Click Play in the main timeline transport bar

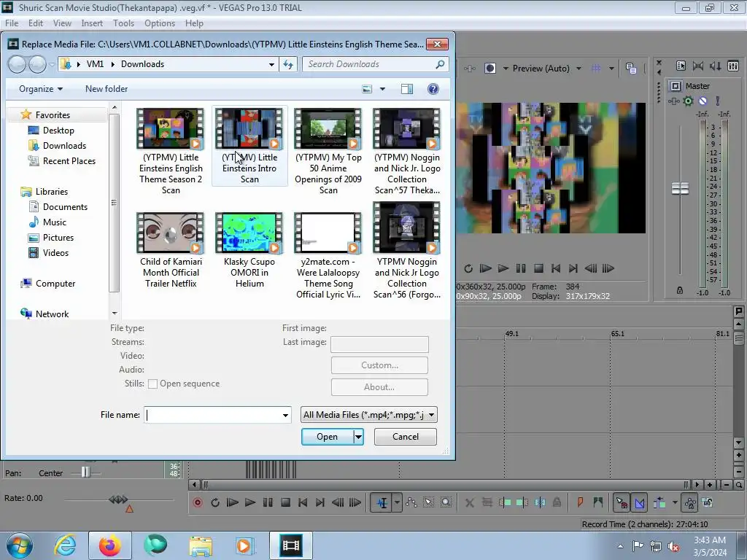[x=249, y=502]
